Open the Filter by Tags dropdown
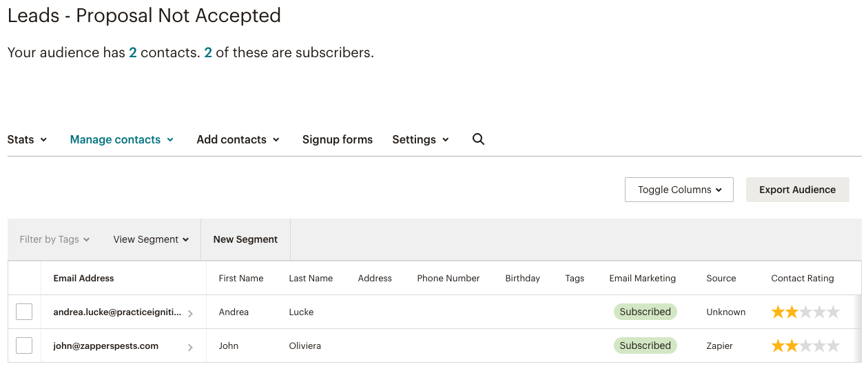868x371 pixels. click(54, 239)
